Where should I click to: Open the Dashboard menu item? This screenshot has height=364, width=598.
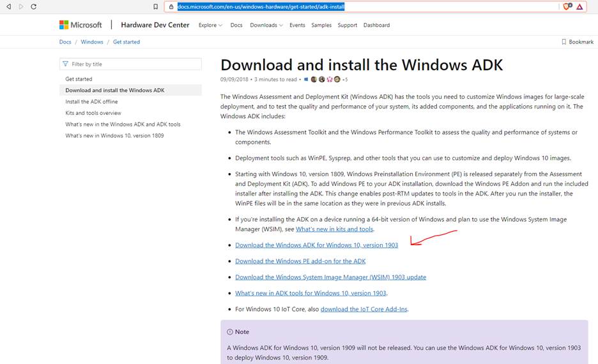377,25
